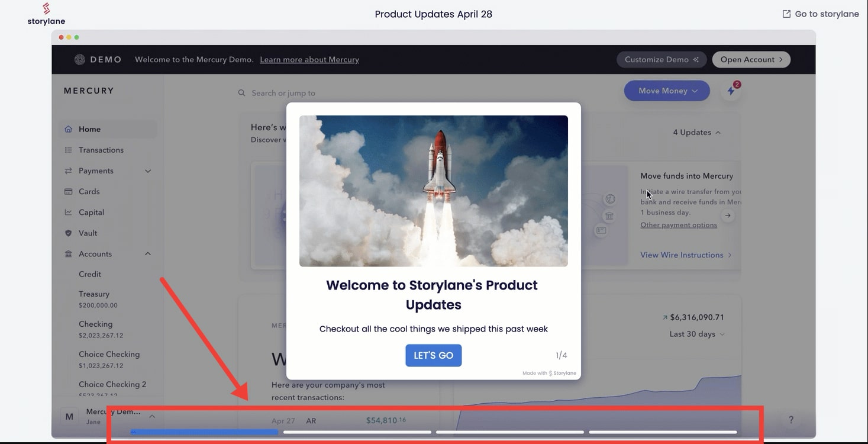This screenshot has width=868, height=444.
Task: Click the Accounts bank icon
Action: point(68,254)
